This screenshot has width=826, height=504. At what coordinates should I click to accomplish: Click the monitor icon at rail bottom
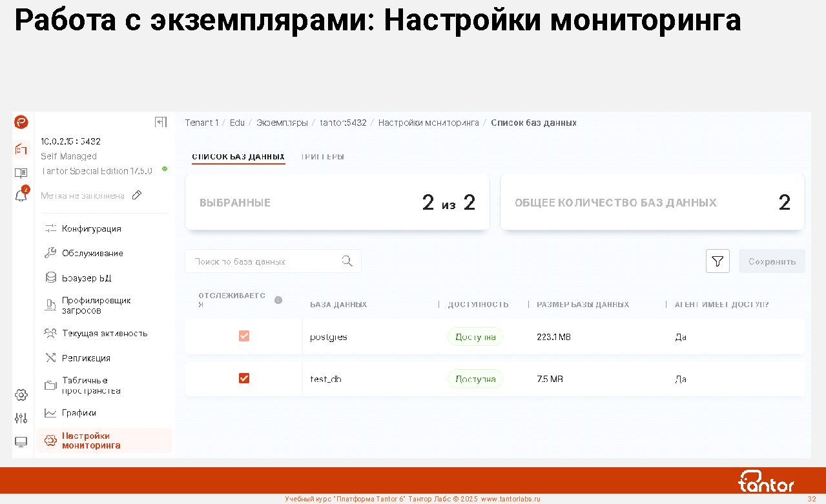(21, 442)
